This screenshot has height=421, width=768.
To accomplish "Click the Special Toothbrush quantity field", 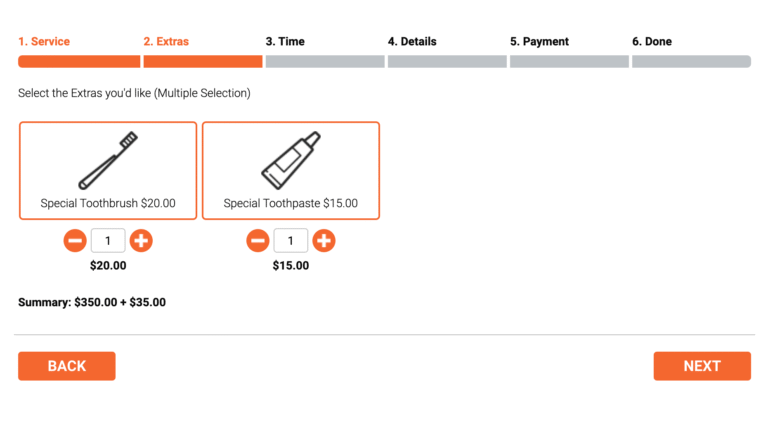I will click(108, 241).
